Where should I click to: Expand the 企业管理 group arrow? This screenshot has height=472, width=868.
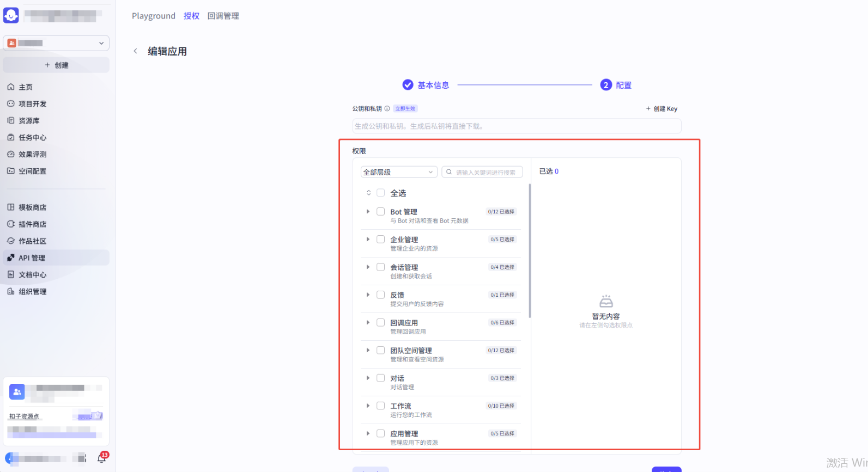[368, 240]
